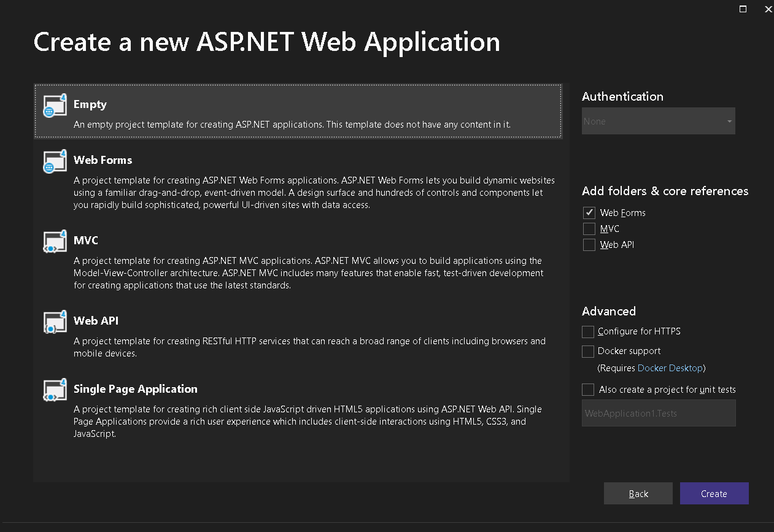
Task: Tick Configure for HTTPS
Action: 588,332
